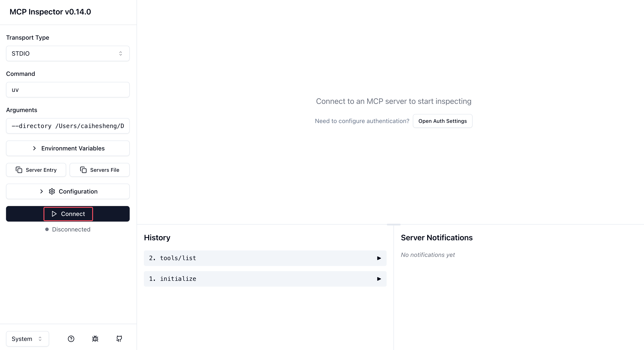Screen dimensions: 644x350
Task: Expand the Configuration section chevron
Action: click(42, 191)
